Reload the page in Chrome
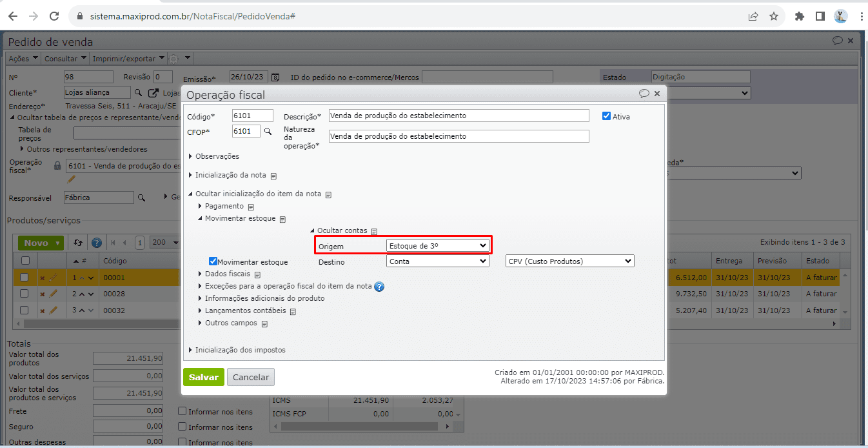The image size is (868, 448). click(55, 16)
